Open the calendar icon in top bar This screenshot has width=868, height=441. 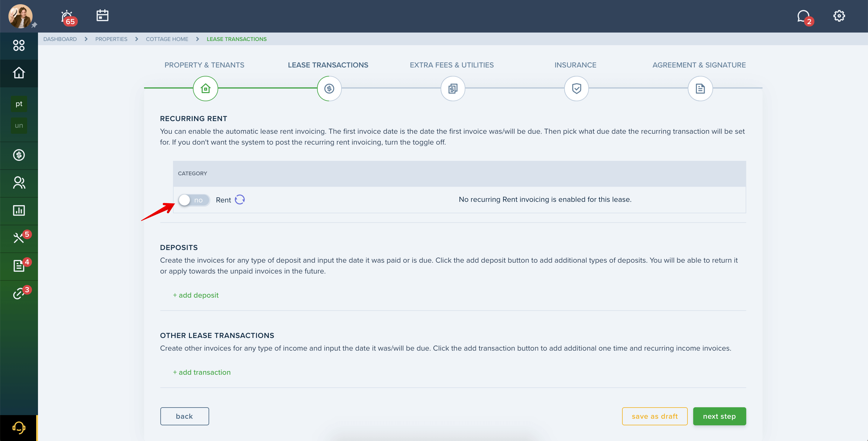click(102, 15)
